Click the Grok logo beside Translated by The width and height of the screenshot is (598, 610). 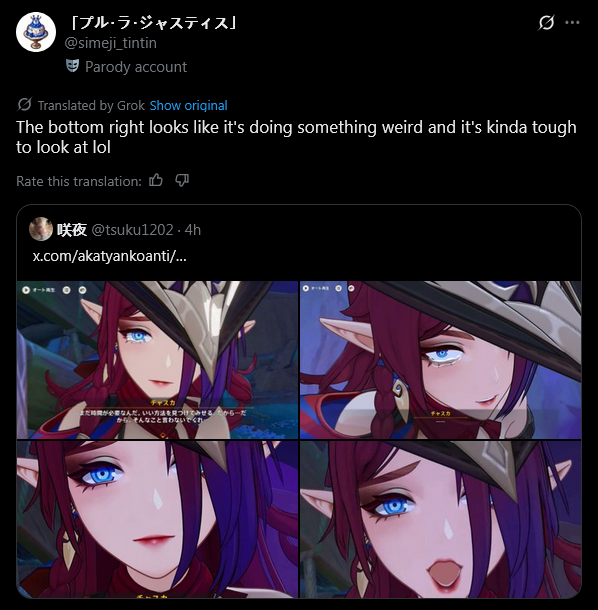(25, 104)
